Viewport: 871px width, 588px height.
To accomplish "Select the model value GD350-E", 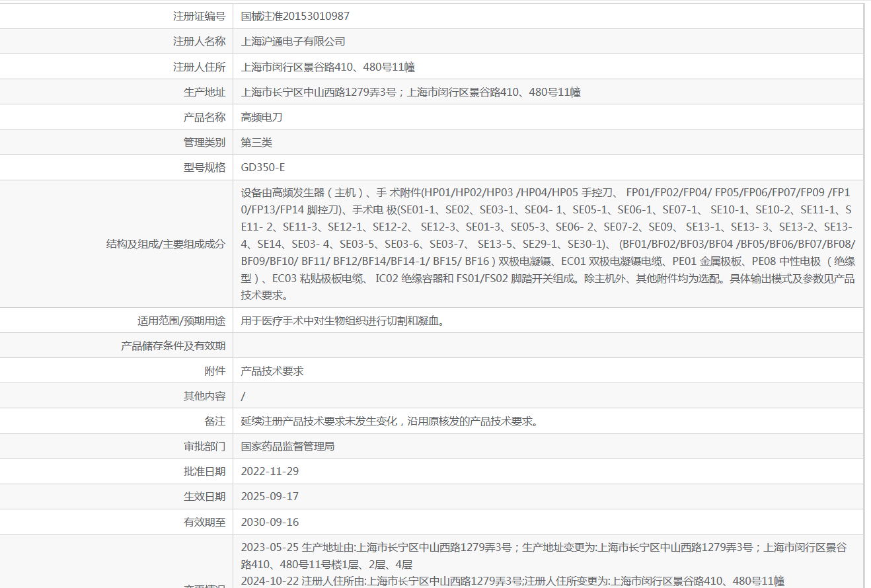I will tap(263, 167).
